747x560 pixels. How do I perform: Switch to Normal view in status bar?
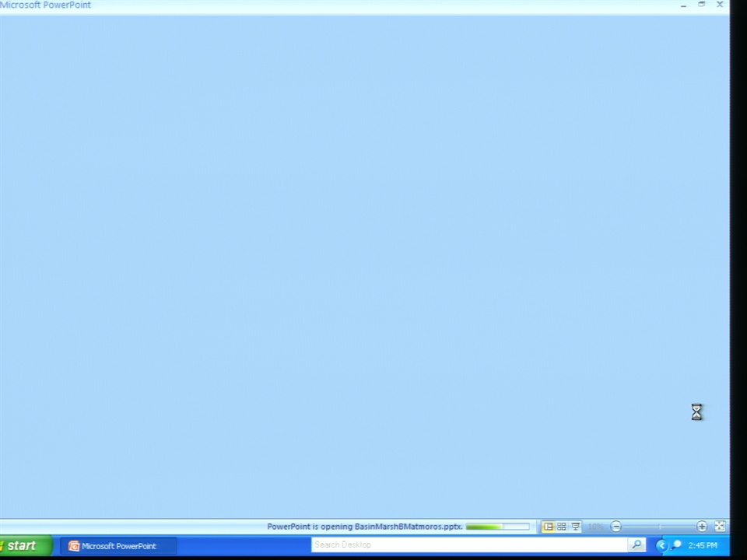pyautogui.click(x=549, y=527)
